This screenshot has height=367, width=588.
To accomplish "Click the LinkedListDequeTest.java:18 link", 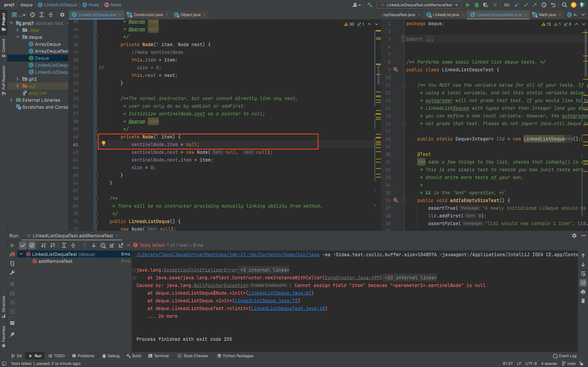I will 288,308.
